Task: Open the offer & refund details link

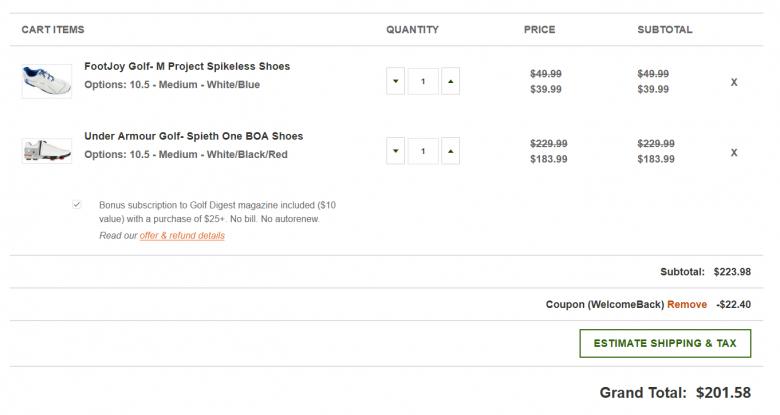Action: (x=182, y=236)
